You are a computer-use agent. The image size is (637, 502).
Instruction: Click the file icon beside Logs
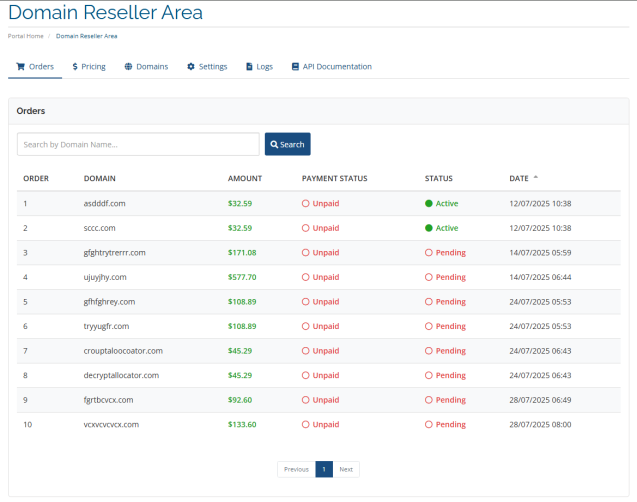[x=249, y=67]
